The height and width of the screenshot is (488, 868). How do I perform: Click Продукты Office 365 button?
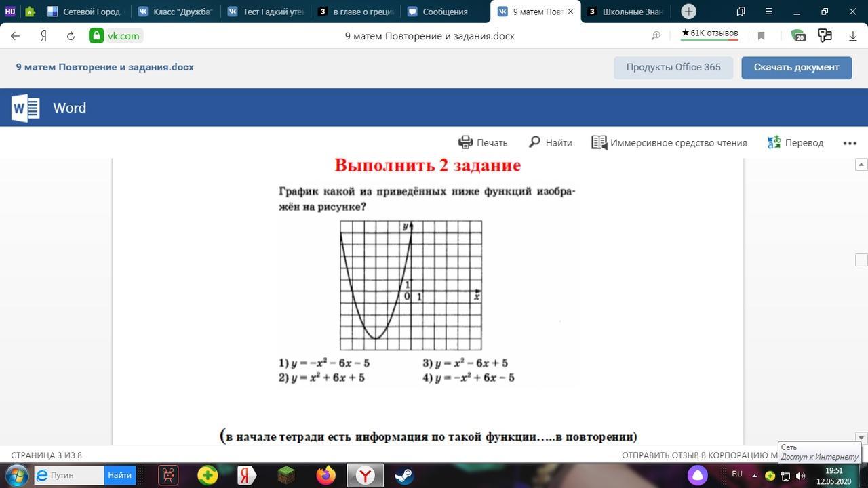pyautogui.click(x=673, y=68)
